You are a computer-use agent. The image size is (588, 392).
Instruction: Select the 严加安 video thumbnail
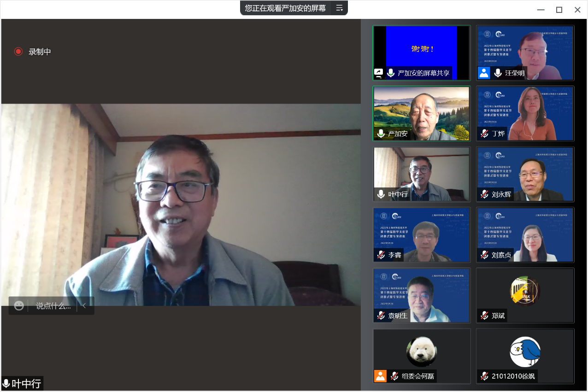point(422,113)
